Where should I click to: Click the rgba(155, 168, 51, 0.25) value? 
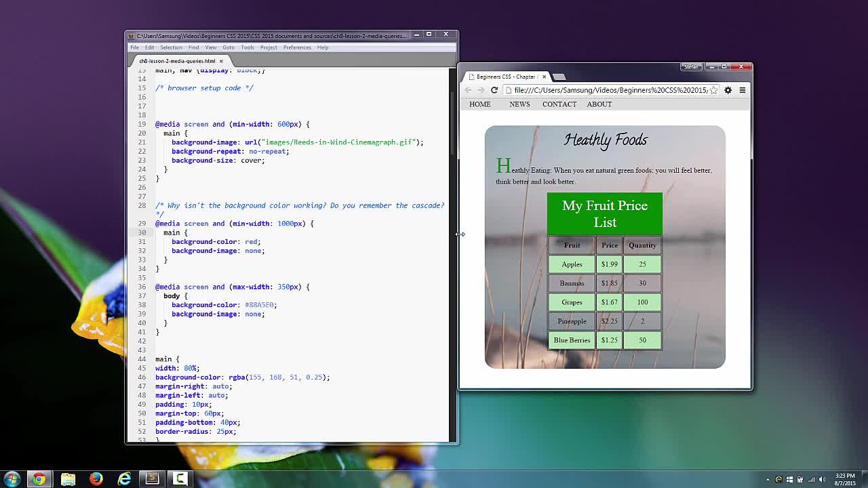277,378
